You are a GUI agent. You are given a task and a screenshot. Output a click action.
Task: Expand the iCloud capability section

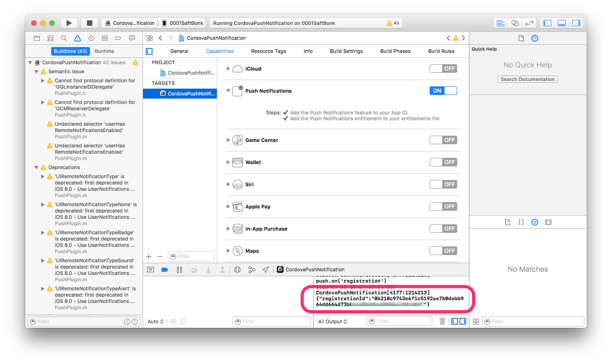tap(228, 69)
